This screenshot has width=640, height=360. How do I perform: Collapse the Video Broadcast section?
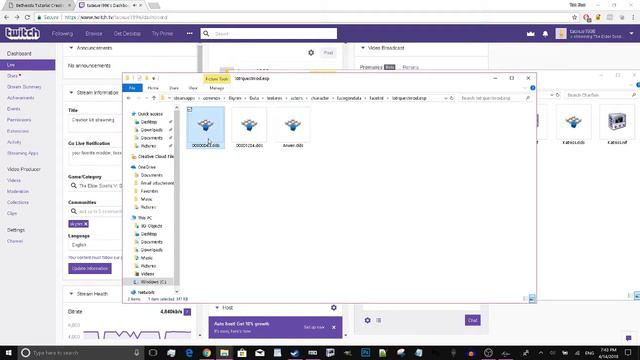click(363, 48)
